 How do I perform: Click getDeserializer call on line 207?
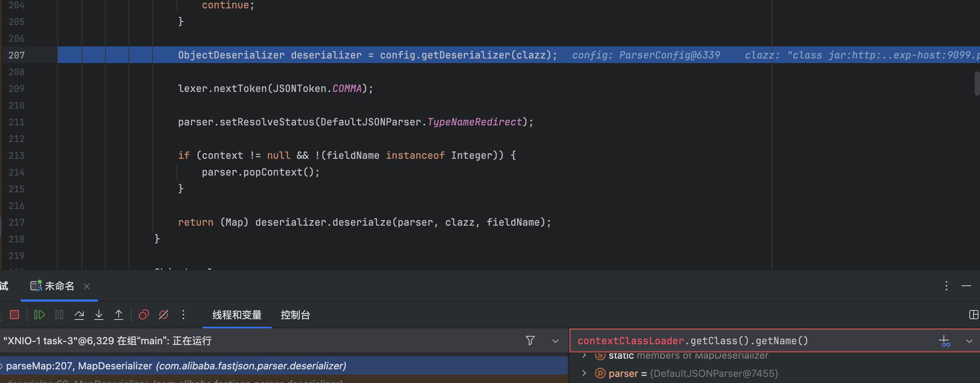[465, 55]
